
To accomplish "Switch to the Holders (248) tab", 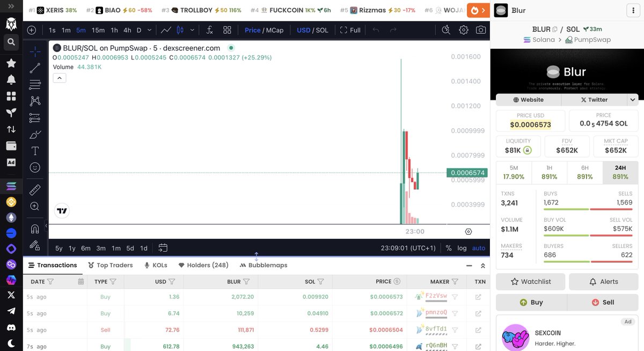I will coord(203,265).
